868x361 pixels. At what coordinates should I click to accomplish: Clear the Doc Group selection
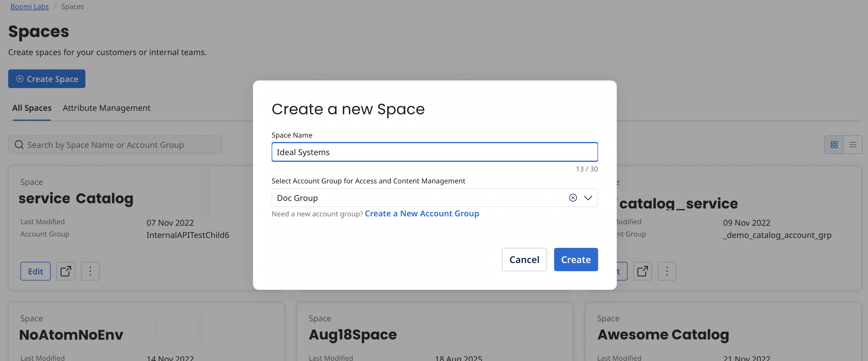coord(572,198)
